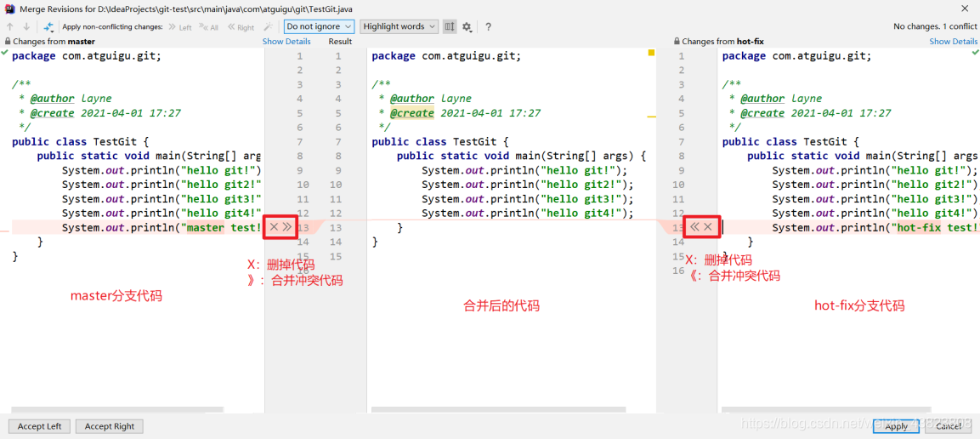Click the 'Result' column header label
980x439 pixels.
coord(340,42)
